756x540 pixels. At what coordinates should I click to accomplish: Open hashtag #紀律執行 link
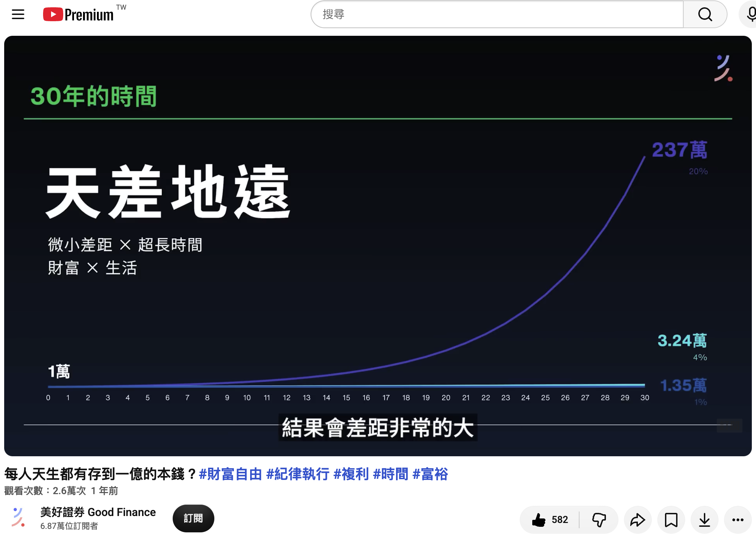298,474
